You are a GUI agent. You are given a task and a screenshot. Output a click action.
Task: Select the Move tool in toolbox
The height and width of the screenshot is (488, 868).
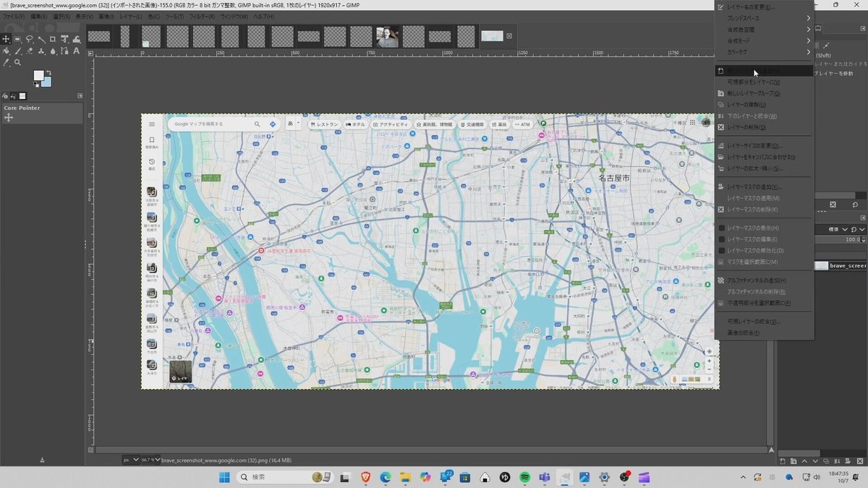(6, 39)
